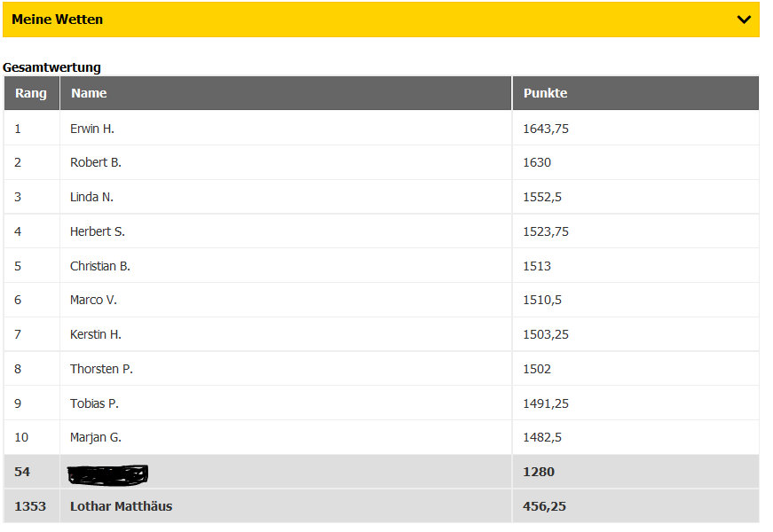This screenshot has width=773, height=532.
Task: Click Tobias P. in the list
Action: click(x=94, y=403)
